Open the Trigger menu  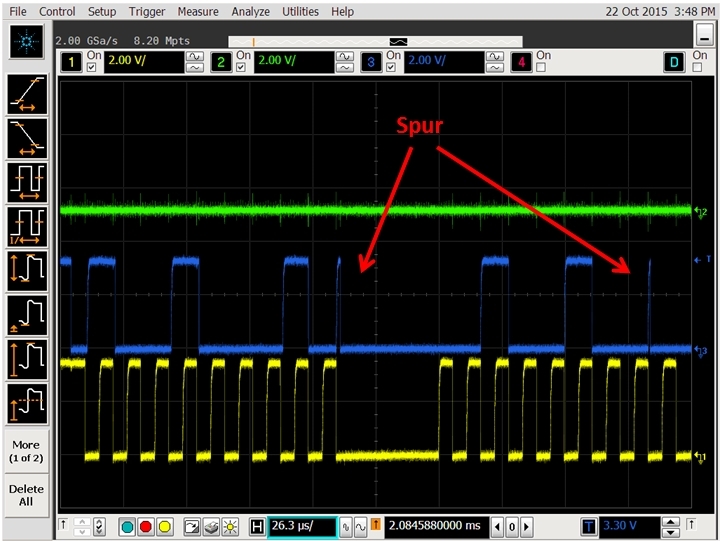point(146,11)
